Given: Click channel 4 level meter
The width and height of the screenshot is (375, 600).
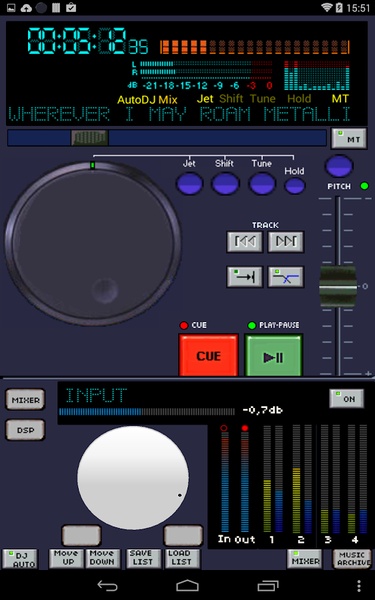Looking at the screenshot, I should pyautogui.click(x=357, y=479).
